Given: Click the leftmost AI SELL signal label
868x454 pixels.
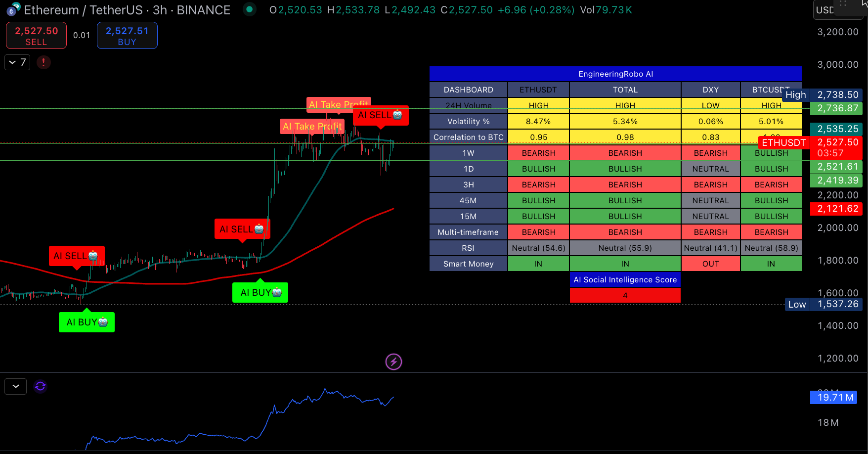Looking at the screenshot, I should (76, 256).
